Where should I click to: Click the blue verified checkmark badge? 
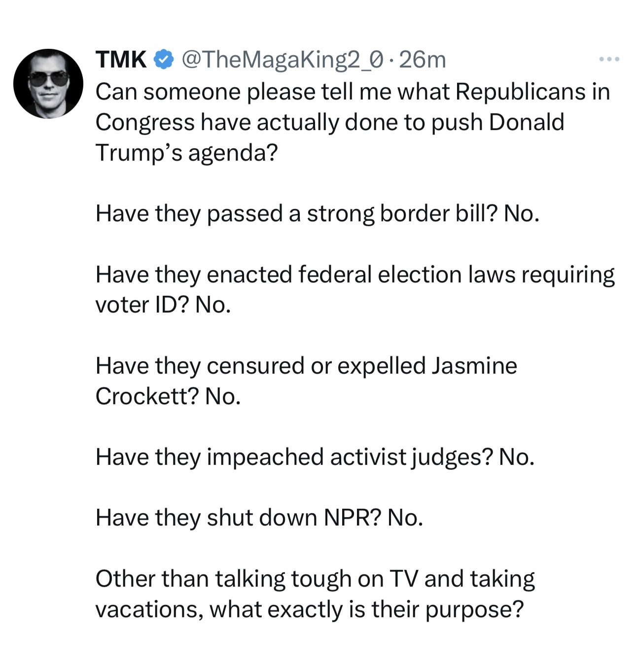point(164,60)
